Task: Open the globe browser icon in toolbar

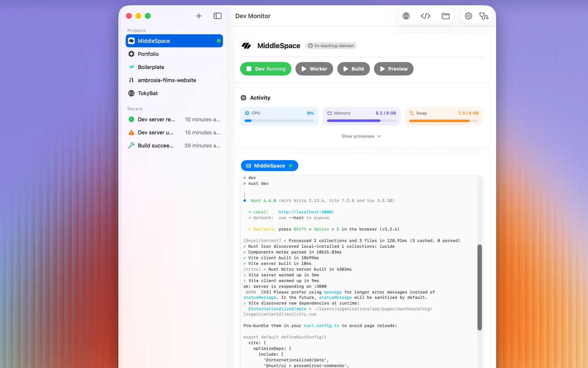Action: [x=406, y=16]
